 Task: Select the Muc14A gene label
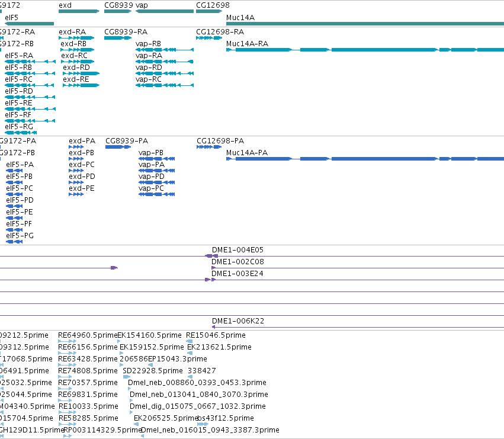click(x=240, y=18)
